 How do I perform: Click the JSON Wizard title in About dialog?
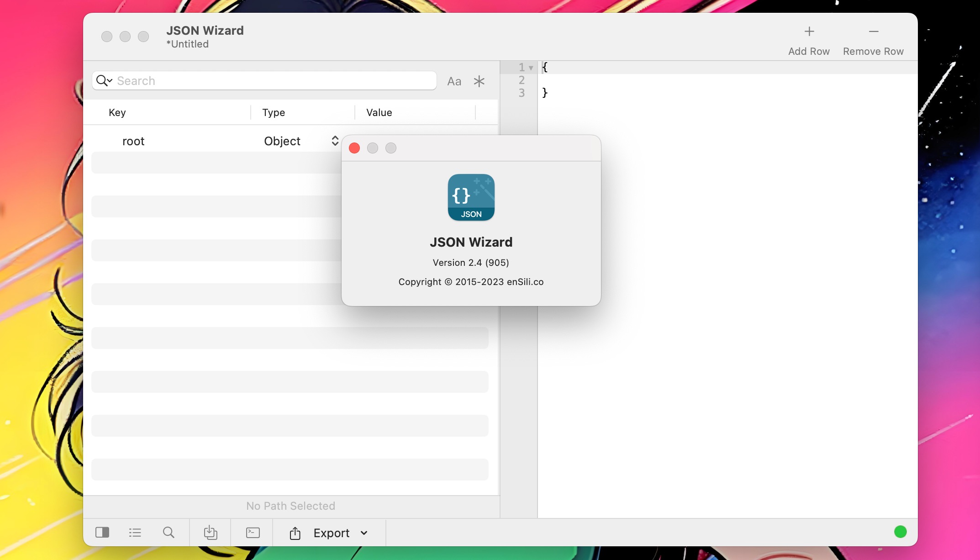(471, 242)
